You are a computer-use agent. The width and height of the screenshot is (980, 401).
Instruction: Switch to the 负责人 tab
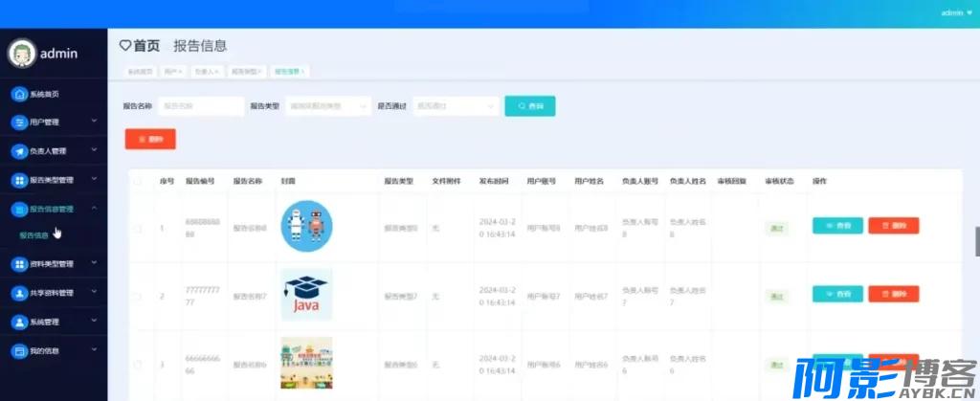tap(207, 72)
